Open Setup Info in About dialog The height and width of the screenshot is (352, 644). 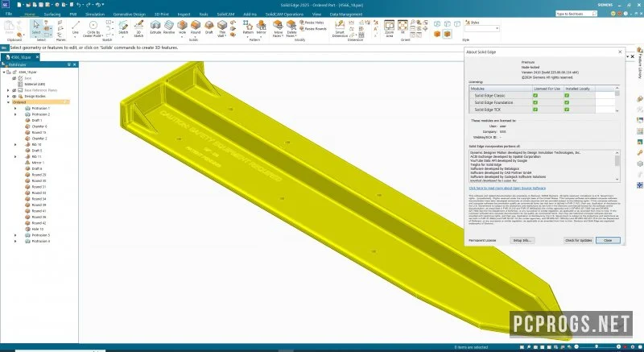[x=522, y=240]
